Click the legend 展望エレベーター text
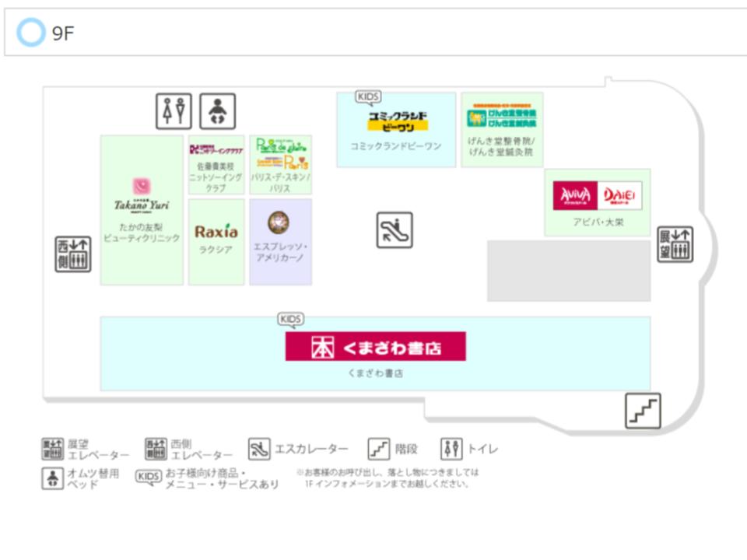 coord(98,450)
